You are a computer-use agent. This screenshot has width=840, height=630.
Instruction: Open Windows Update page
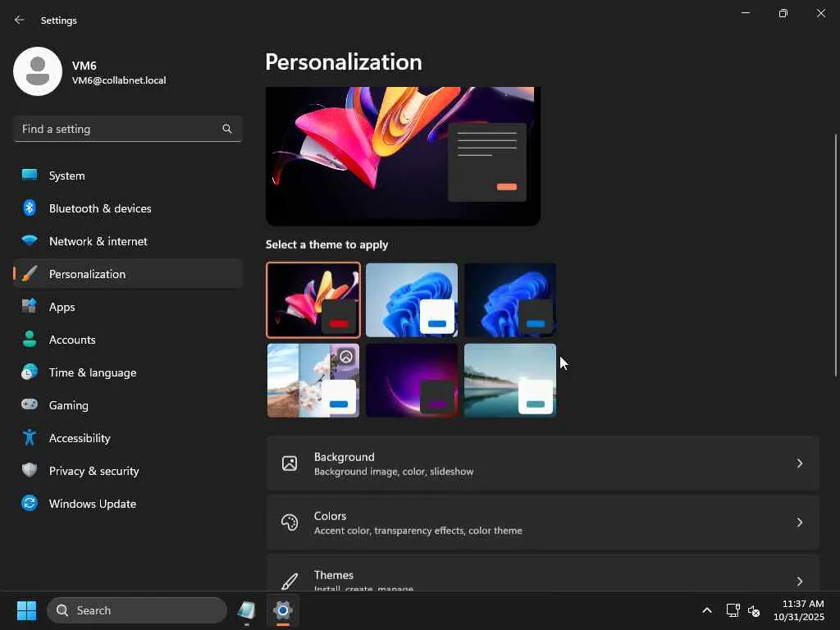pos(127,504)
